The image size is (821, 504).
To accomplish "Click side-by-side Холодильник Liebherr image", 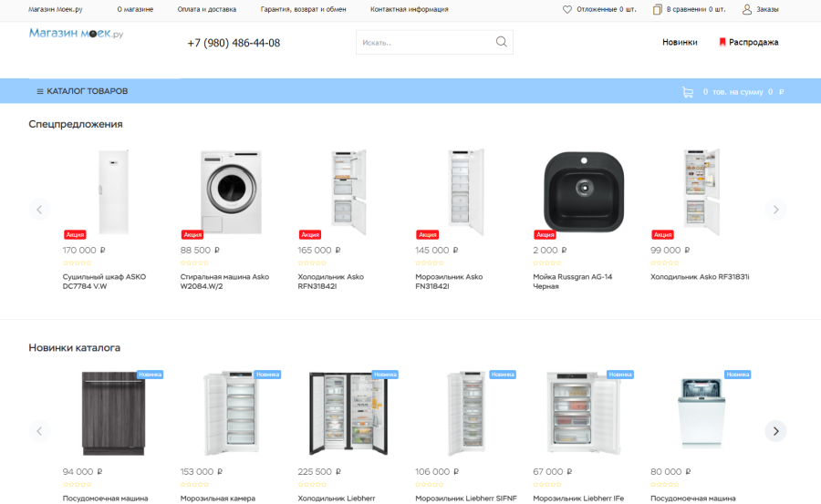I will pyautogui.click(x=348, y=414).
